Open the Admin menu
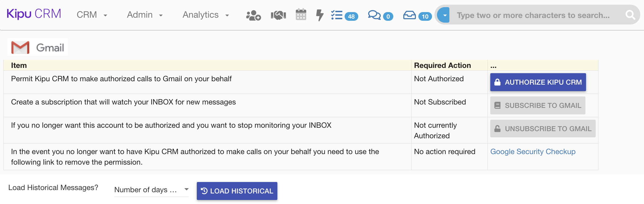This screenshot has width=644, height=204. click(144, 15)
